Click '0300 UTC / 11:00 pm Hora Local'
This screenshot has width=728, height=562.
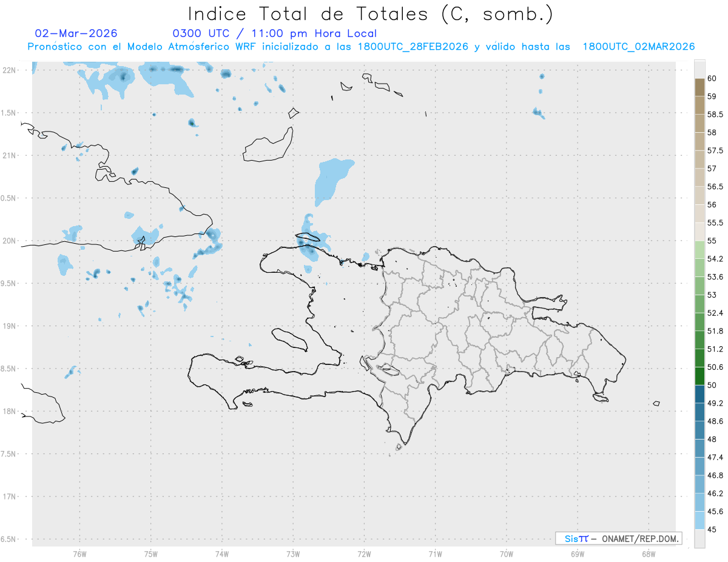(x=275, y=33)
